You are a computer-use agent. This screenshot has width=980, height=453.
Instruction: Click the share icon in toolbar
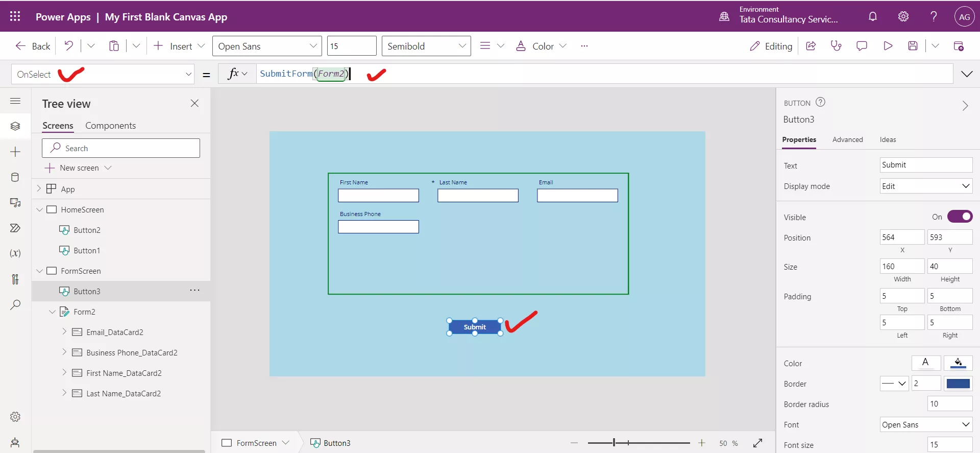811,46
